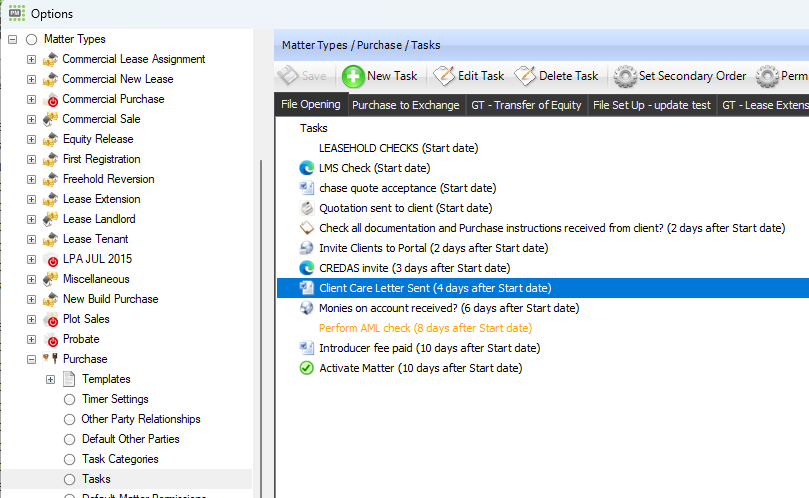Switch to Purchase to Exchange tab
Image resolution: width=809 pixels, height=498 pixels.
[x=406, y=105]
